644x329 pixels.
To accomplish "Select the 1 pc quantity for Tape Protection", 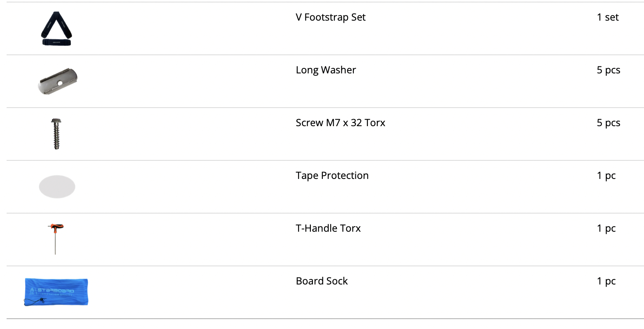I will coord(606,176).
